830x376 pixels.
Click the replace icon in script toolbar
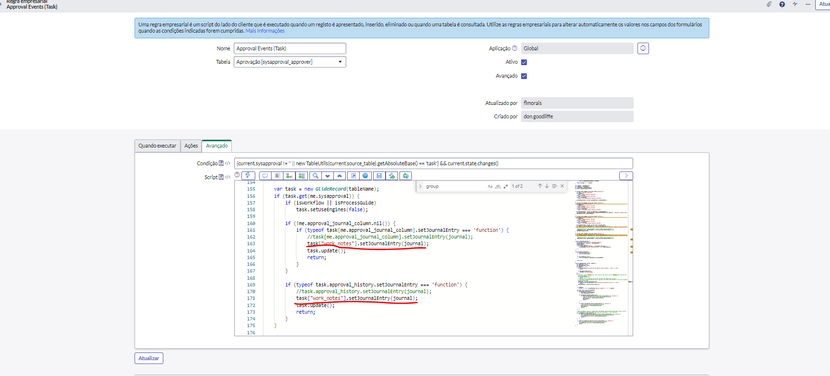[x=289, y=175]
